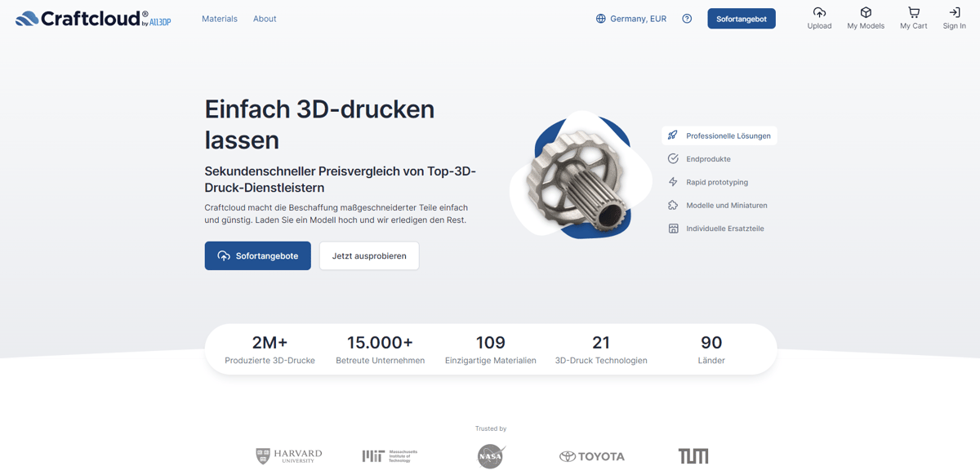Click the TUM logo

click(x=693, y=456)
